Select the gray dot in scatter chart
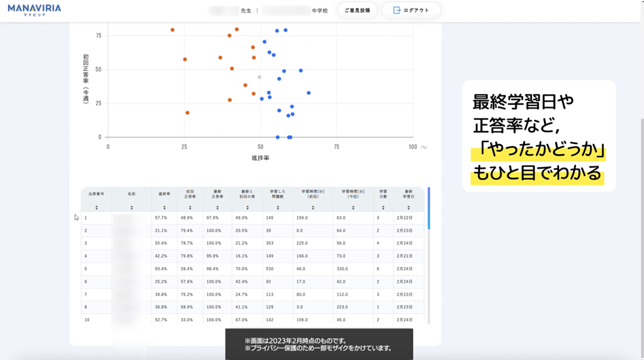This screenshot has height=360, width=644. tap(260, 77)
